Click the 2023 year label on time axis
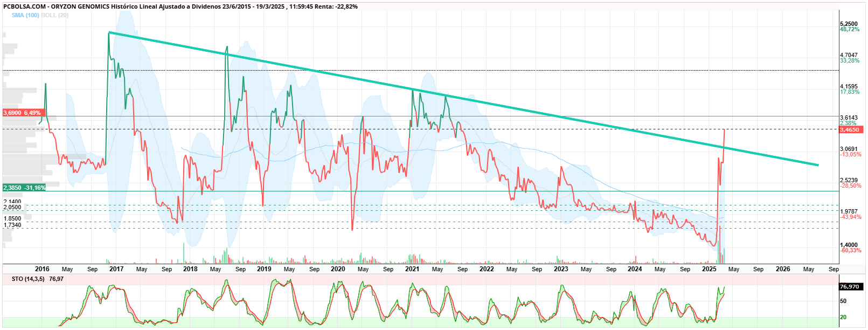Screen dimensions: 868x330 (561, 269)
